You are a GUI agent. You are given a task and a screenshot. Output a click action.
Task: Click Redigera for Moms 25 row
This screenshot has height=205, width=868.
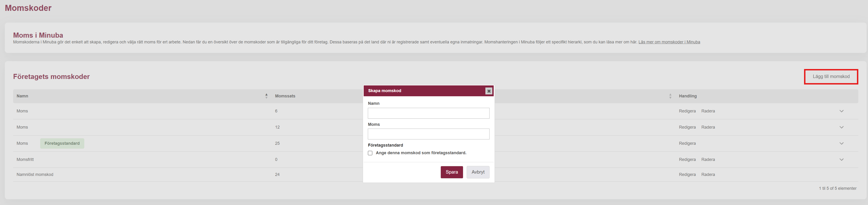click(x=687, y=143)
